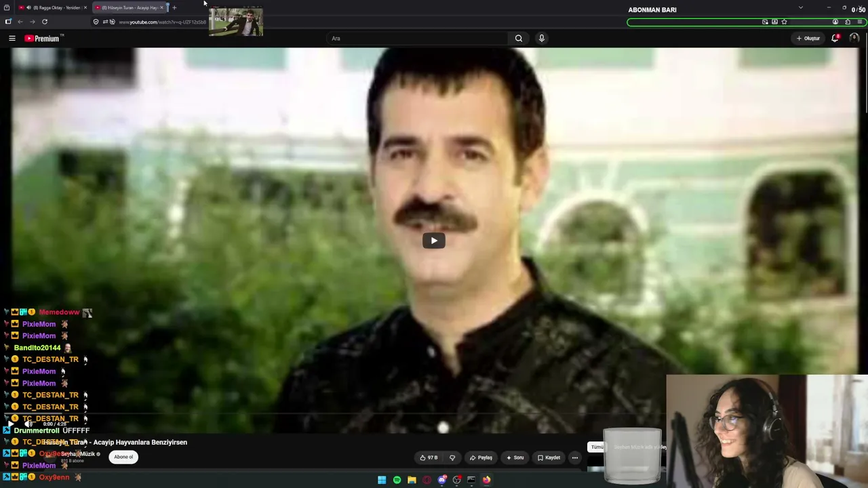Open a new browser tab
The height and width of the screenshot is (488, 868).
tap(174, 7)
